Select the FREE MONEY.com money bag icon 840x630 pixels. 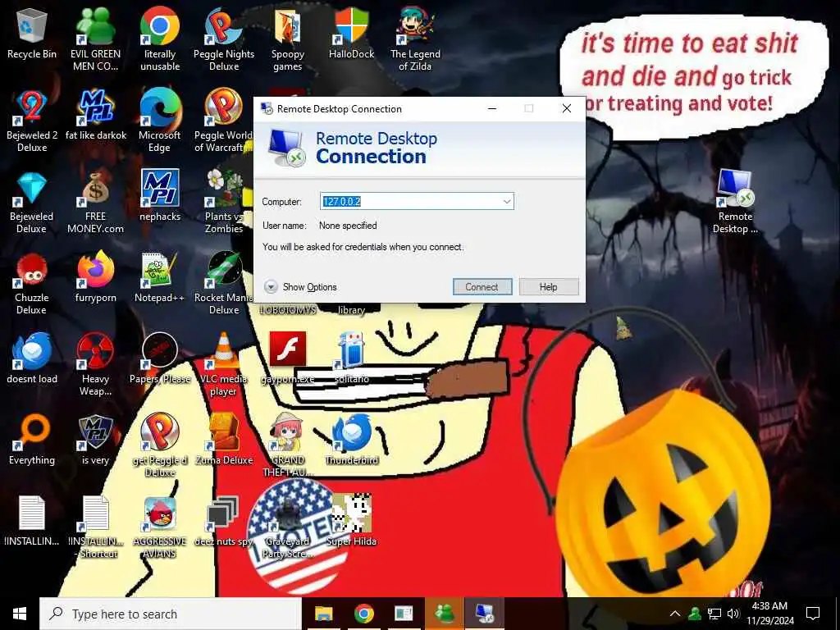click(95, 202)
